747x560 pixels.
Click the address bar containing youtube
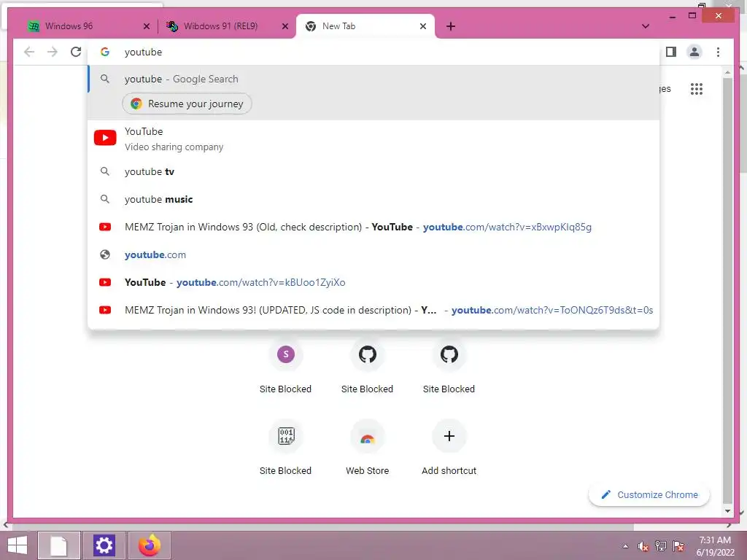(x=373, y=52)
